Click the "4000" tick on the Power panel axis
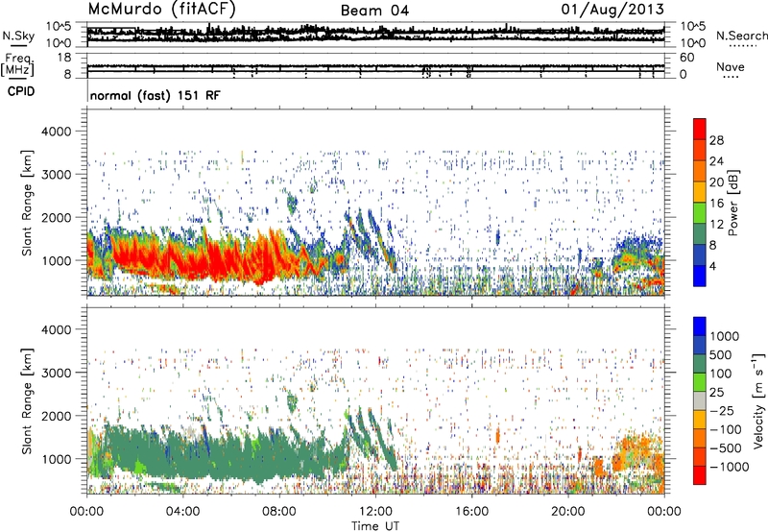 tap(56, 132)
